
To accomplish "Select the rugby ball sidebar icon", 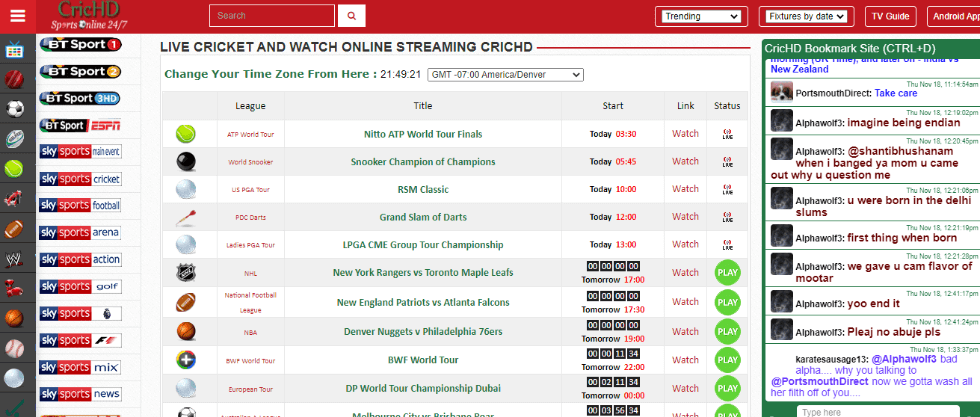I will click(14, 139).
